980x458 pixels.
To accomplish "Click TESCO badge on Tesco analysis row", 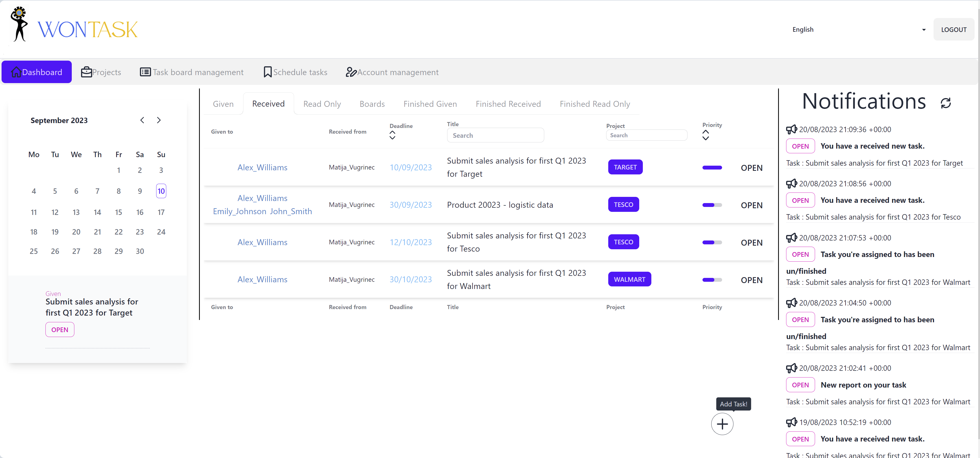I will click(623, 242).
